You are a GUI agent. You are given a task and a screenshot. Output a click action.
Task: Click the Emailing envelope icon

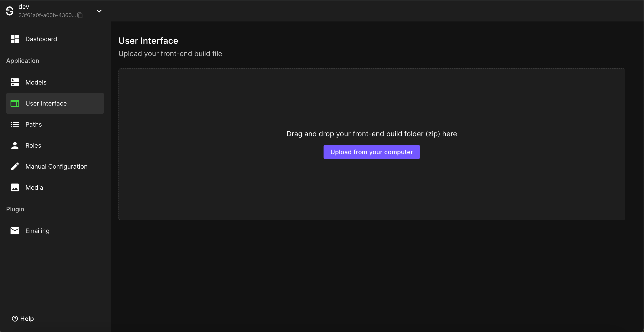[x=15, y=231]
